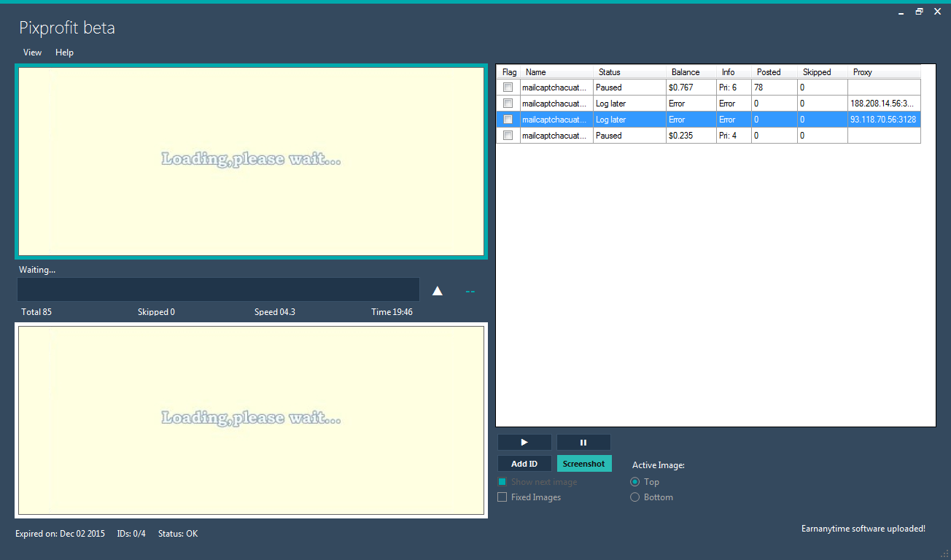Click Log later status in the 93.118.70.56:3128 row
951x560 pixels.
pos(629,120)
